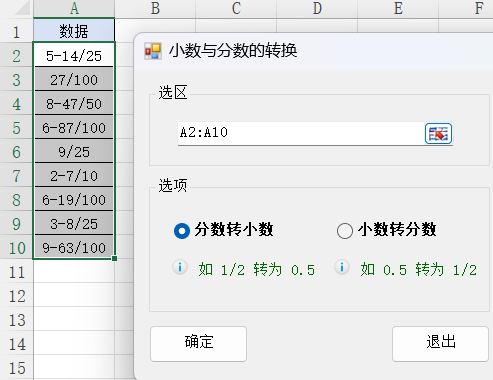This screenshot has height=380, width=493.
Task: Close dialog with the 退出 button
Action: click(440, 344)
